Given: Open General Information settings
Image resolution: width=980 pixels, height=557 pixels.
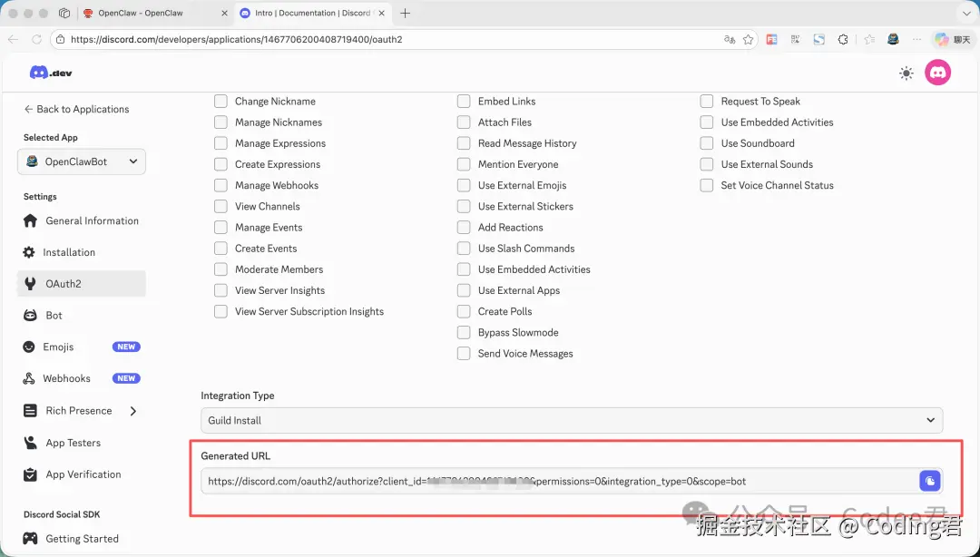Looking at the screenshot, I should (x=82, y=220).
